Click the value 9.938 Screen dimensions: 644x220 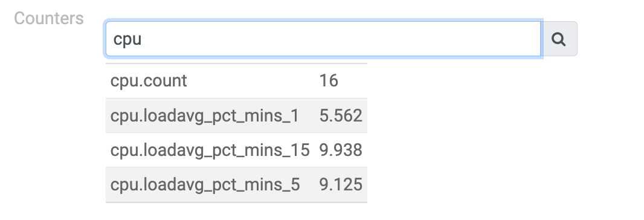tap(341, 150)
